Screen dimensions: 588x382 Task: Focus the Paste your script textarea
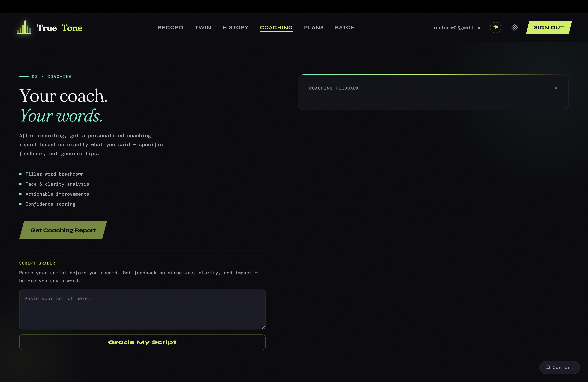[142, 309]
